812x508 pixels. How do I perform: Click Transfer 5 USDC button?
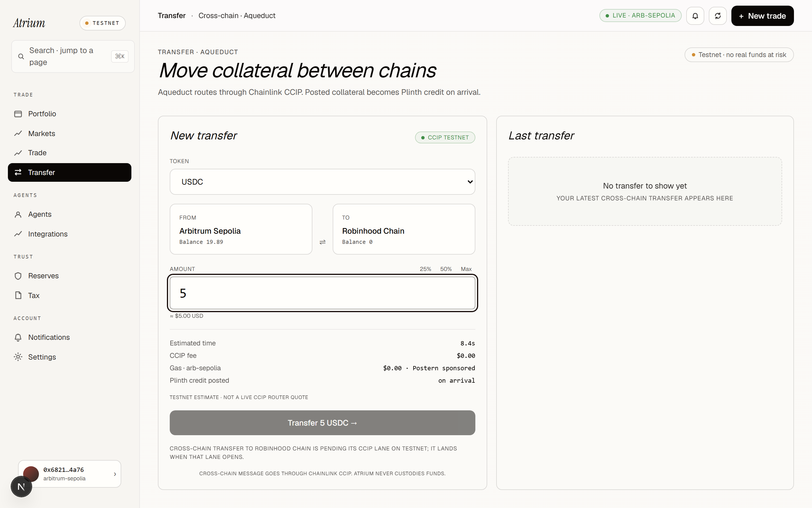click(322, 423)
